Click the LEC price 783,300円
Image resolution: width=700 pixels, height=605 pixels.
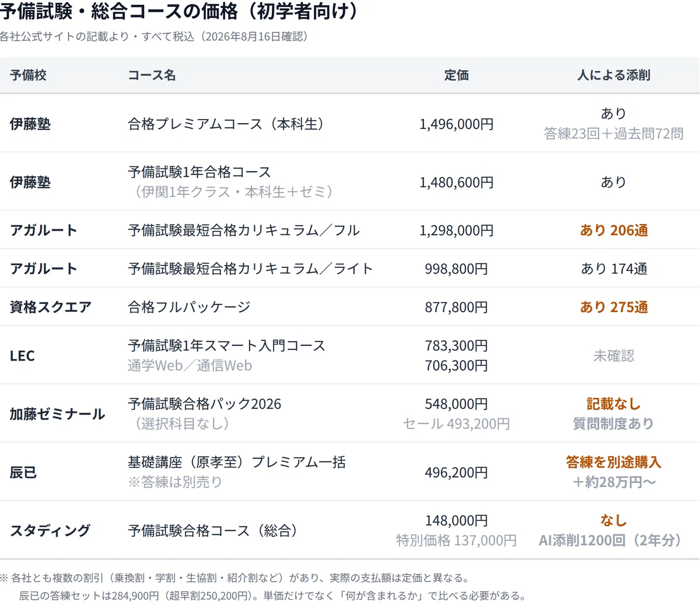click(456, 346)
